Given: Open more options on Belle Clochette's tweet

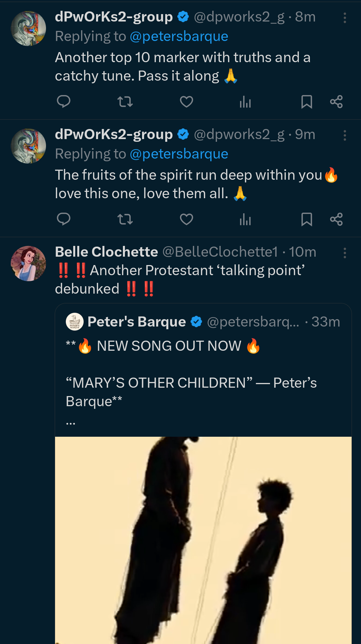Looking at the screenshot, I should coord(345,253).
